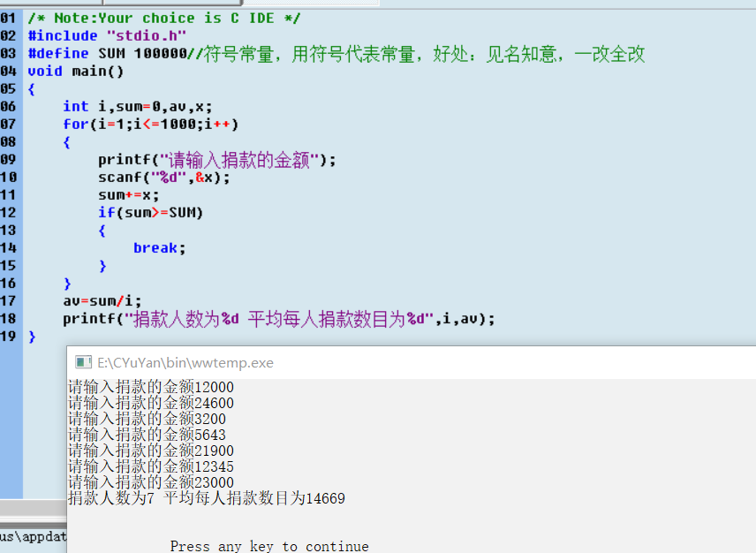Click the closing brace on line 16
The width and height of the screenshot is (756, 553).
67,284
